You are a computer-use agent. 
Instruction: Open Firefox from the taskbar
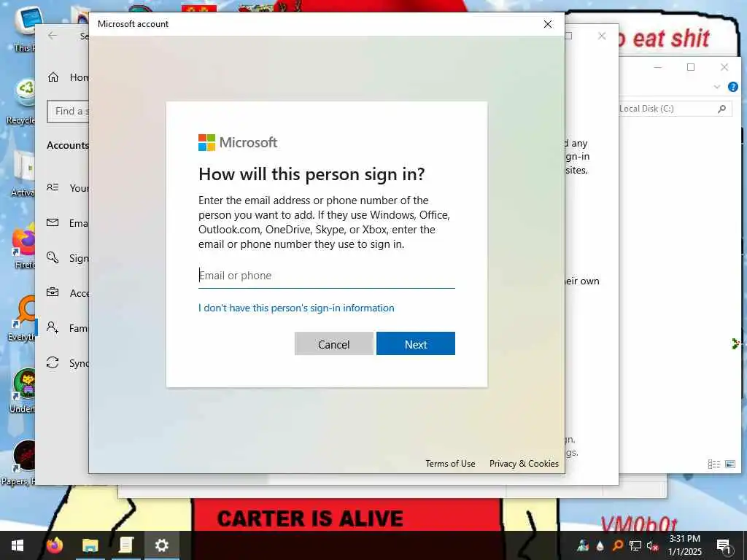(x=55, y=545)
